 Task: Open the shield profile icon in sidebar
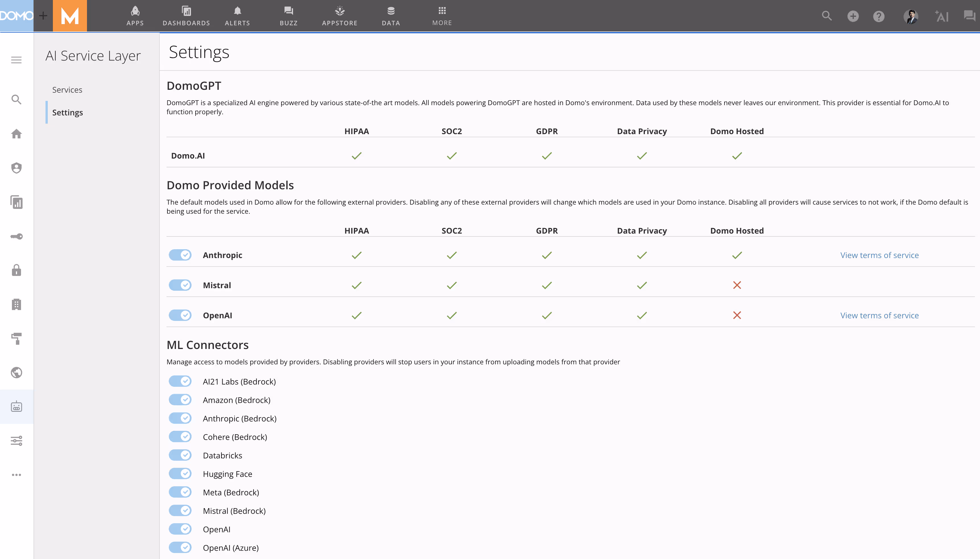(x=16, y=168)
